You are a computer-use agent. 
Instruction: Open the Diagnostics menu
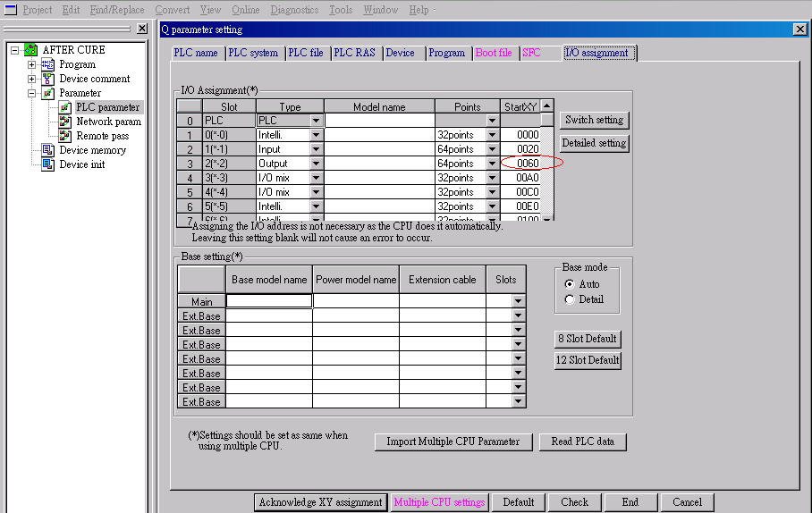293,10
